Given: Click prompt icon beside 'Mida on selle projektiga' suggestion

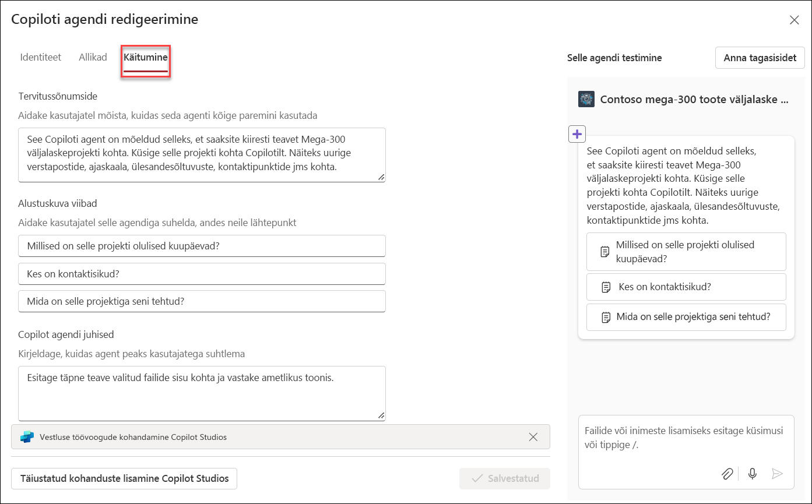Looking at the screenshot, I should point(605,318).
